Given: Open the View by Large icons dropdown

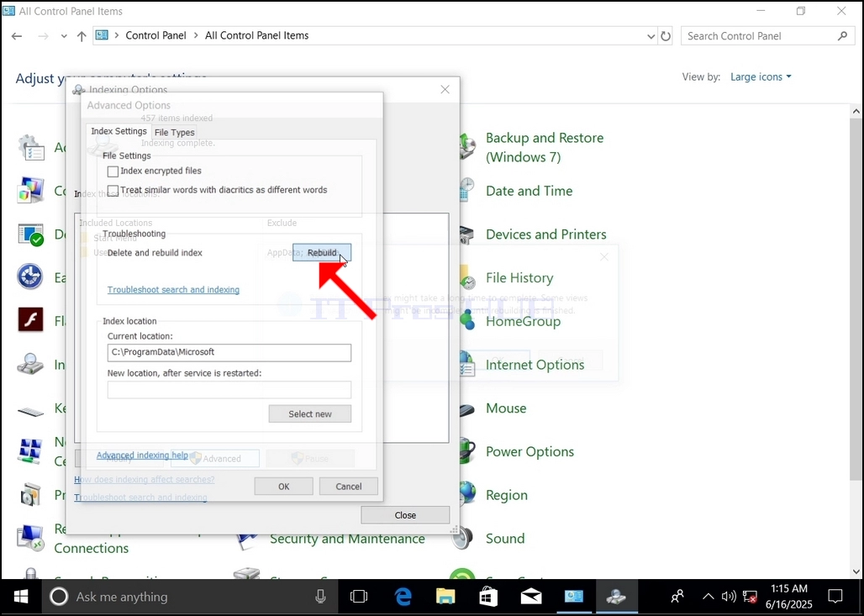Looking at the screenshot, I should pos(761,76).
